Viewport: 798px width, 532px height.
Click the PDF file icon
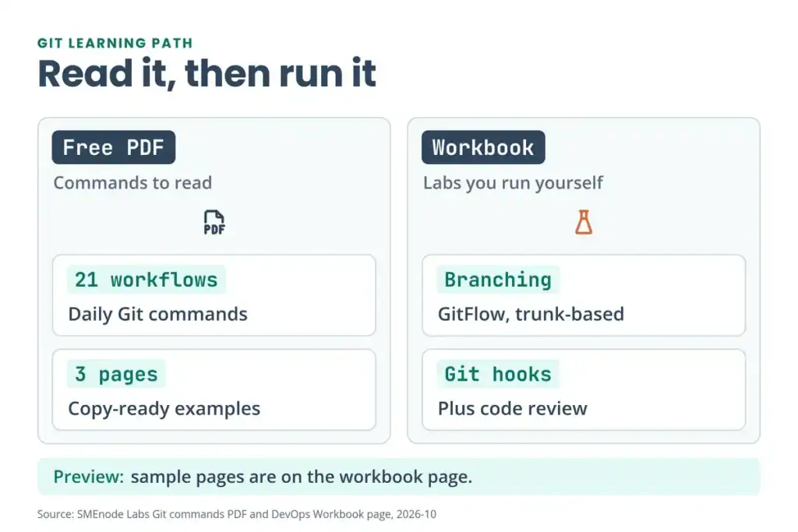pos(214,222)
